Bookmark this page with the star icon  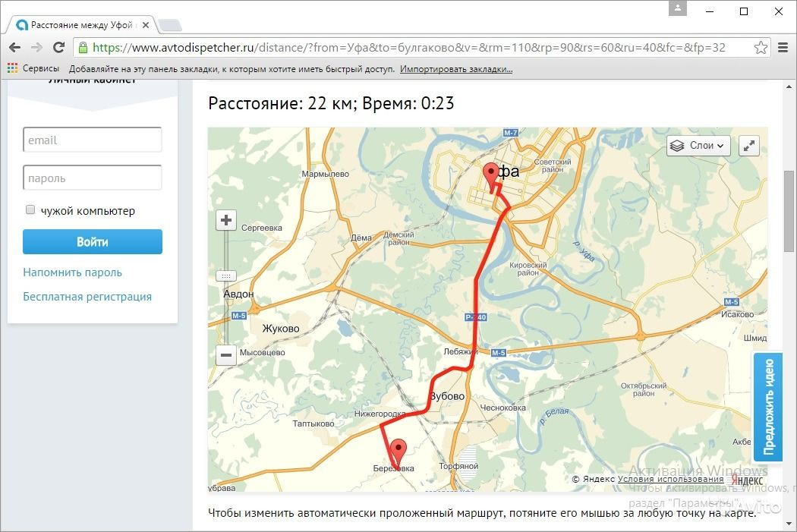pos(761,47)
